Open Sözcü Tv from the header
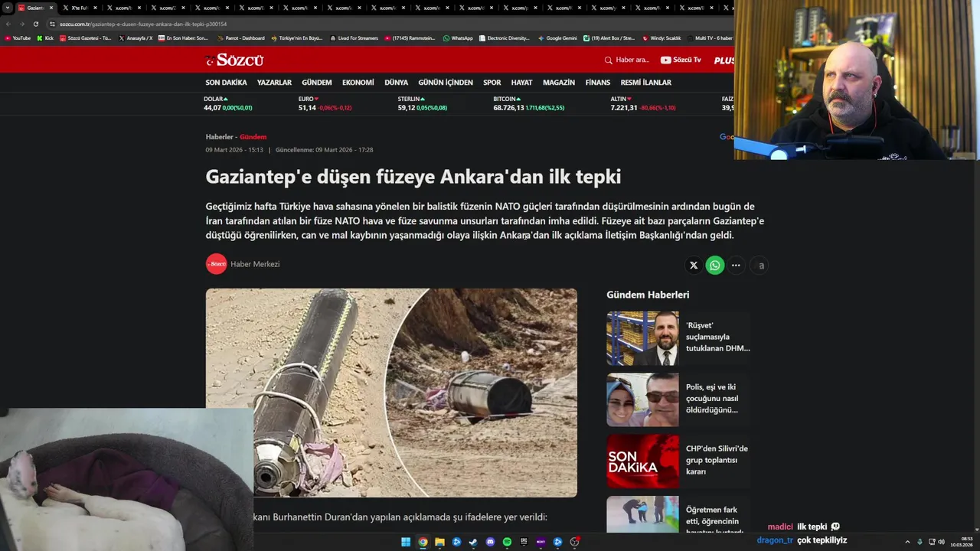The image size is (980, 551). click(x=681, y=60)
